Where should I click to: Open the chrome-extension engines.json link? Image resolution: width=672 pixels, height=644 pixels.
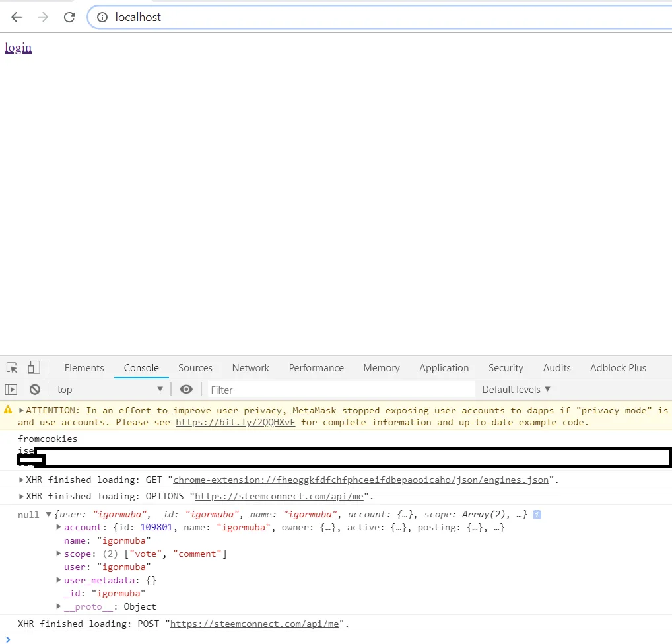(x=360, y=480)
